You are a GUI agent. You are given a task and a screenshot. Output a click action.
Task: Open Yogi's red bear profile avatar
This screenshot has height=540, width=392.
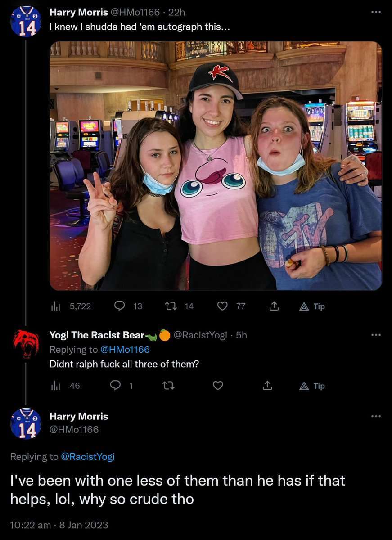[x=26, y=343]
